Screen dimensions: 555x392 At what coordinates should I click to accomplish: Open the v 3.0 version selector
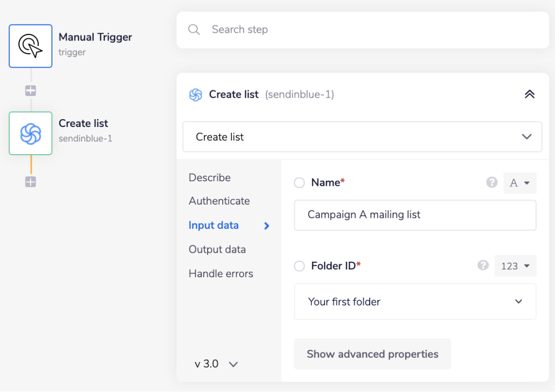[216, 364]
